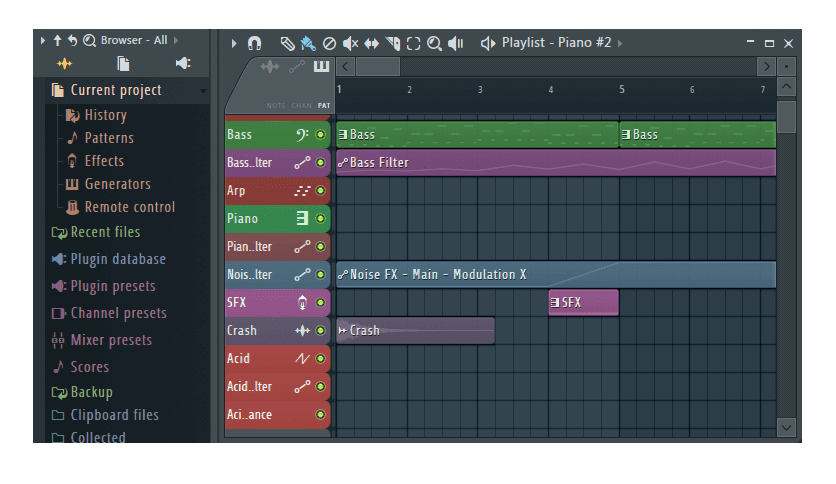836x484 pixels.
Task: Select the Delete tool in playlist toolbar
Action: (329, 43)
